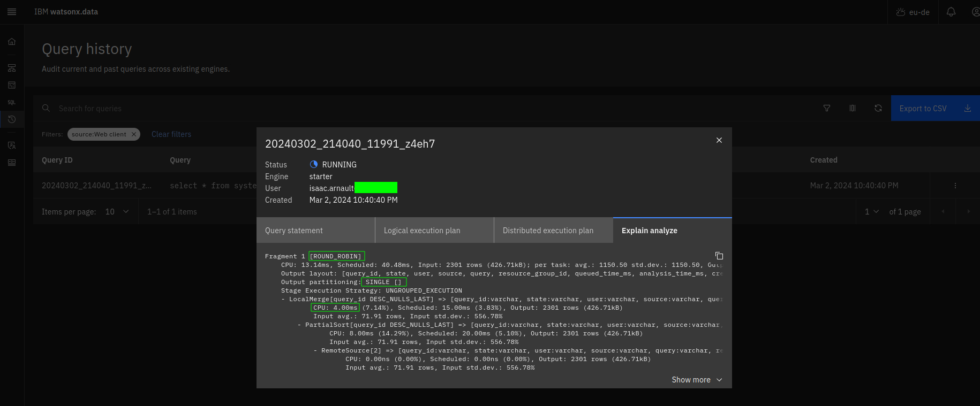
Task: Click the 'select * from syste' query cell
Action: click(x=213, y=186)
